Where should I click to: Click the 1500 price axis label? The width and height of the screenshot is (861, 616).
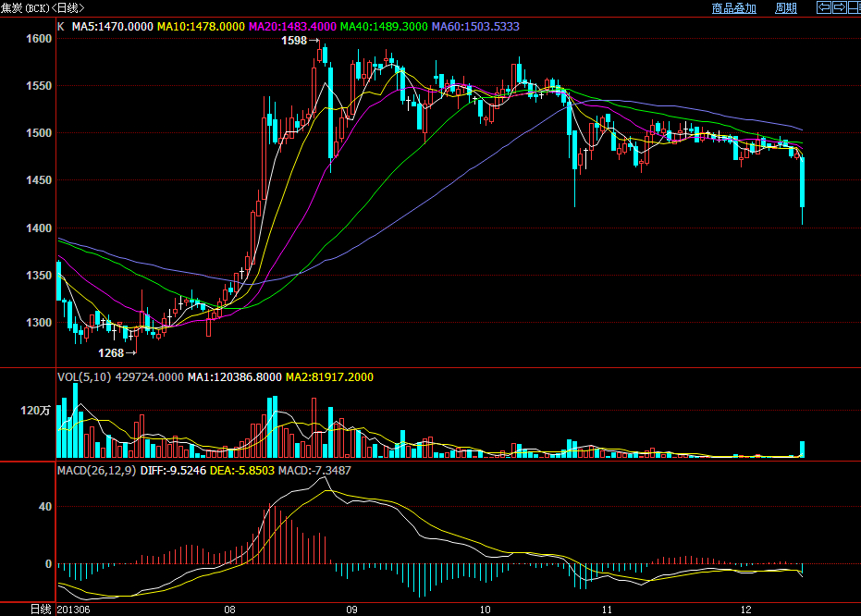pos(39,133)
